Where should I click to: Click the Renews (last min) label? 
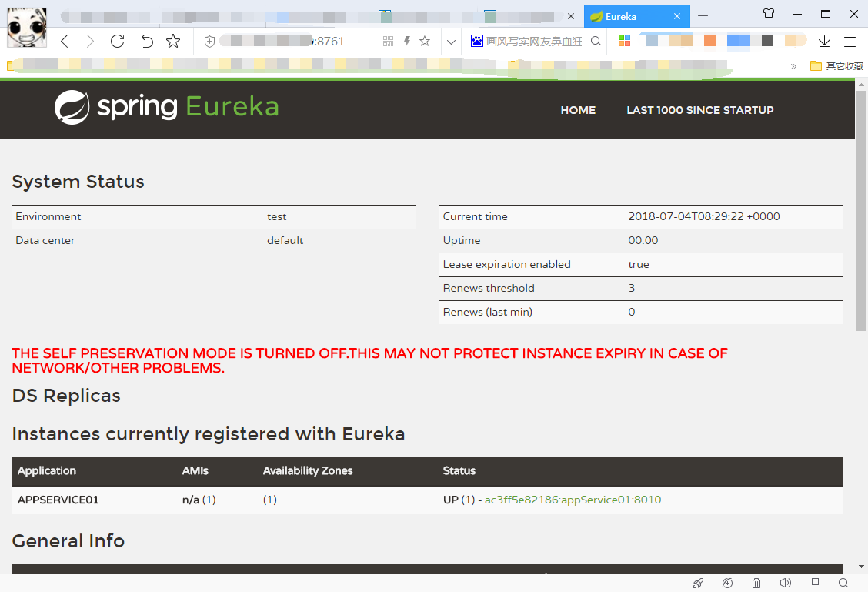click(488, 313)
